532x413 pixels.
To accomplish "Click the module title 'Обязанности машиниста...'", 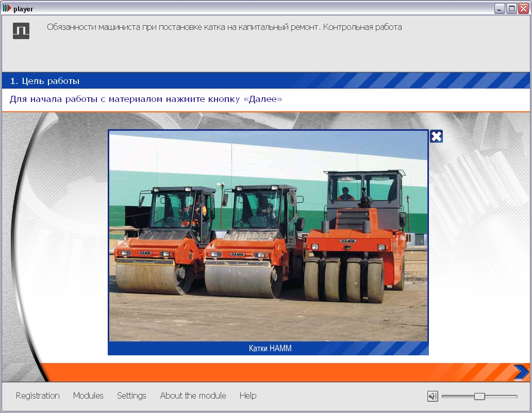I will coord(224,27).
